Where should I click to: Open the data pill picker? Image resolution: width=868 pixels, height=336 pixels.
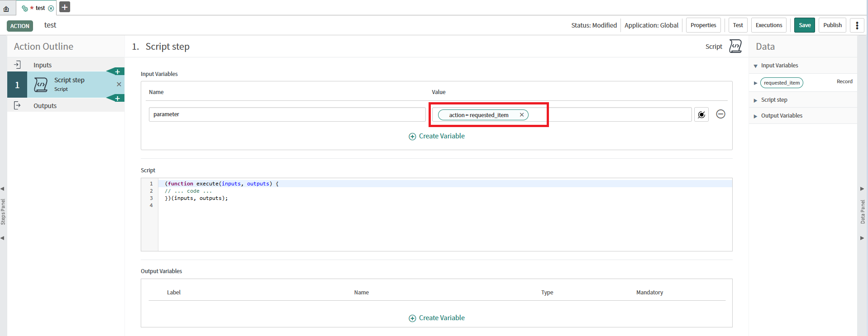[x=701, y=114]
